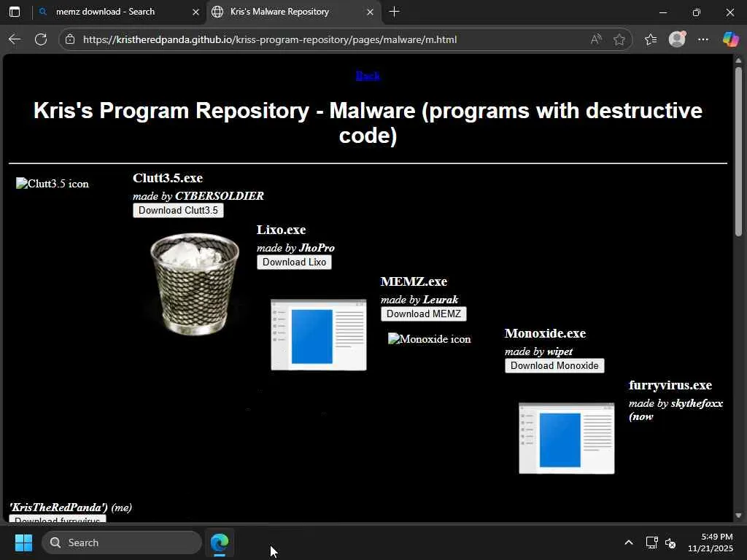The image size is (747, 560).
Task: Click Download Clutt3.5 button
Action: pyautogui.click(x=178, y=211)
